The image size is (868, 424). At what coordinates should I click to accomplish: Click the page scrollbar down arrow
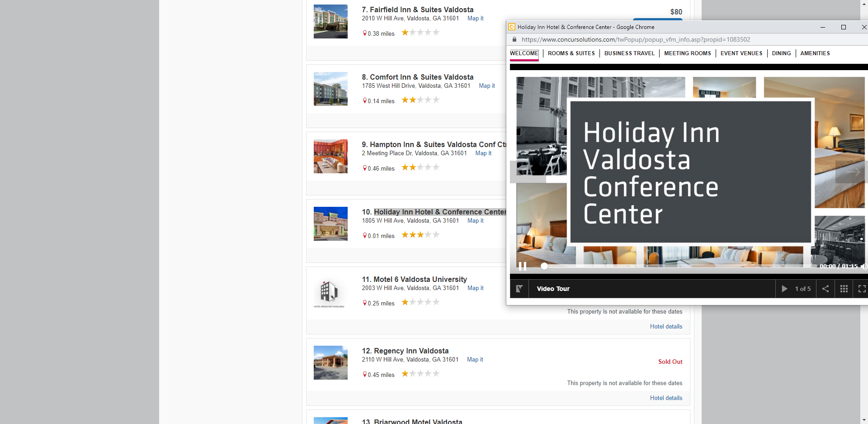(864, 420)
